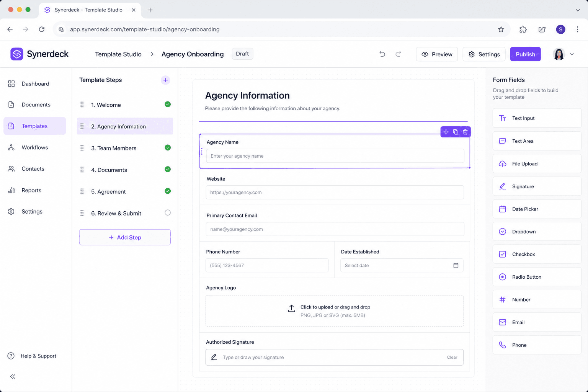Click Template Studio breadcrumb link
The width and height of the screenshot is (588, 392).
click(x=118, y=54)
